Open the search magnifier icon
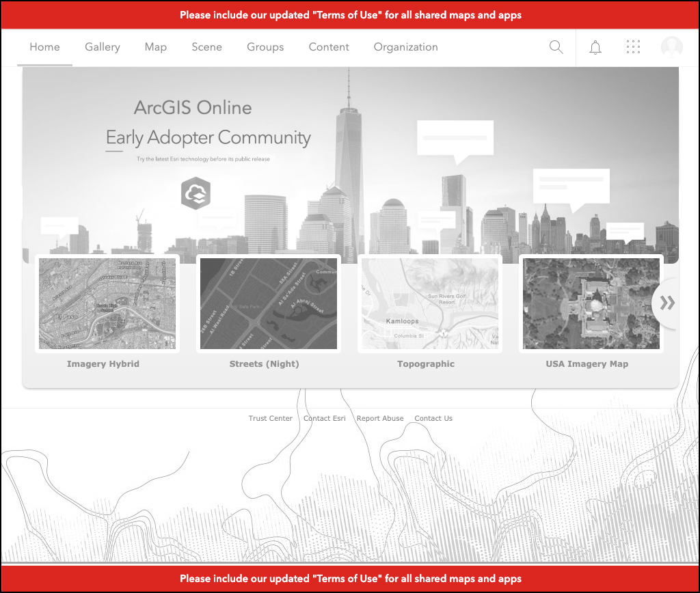Viewport: 700px width, 593px height. tap(556, 47)
